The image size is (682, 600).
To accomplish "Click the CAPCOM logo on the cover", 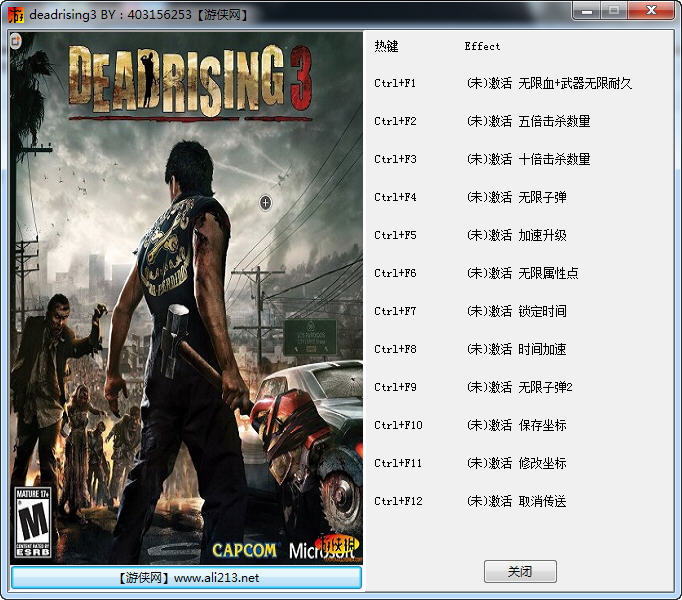I will (x=244, y=550).
